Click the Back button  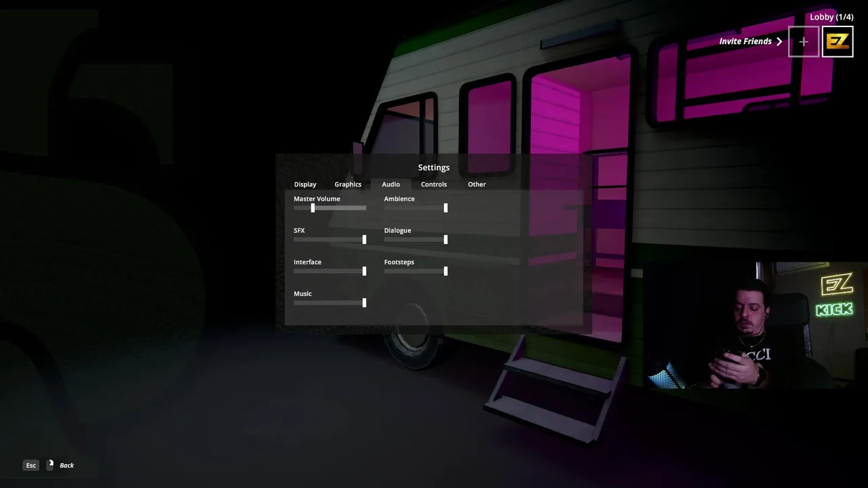pos(66,465)
